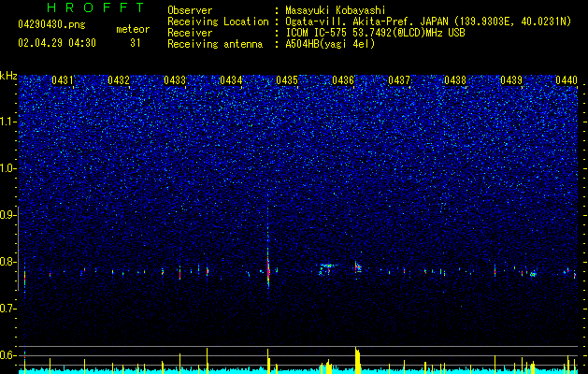
Task: Click the date stamp 02.04.29 04:30
Action: click(x=57, y=43)
